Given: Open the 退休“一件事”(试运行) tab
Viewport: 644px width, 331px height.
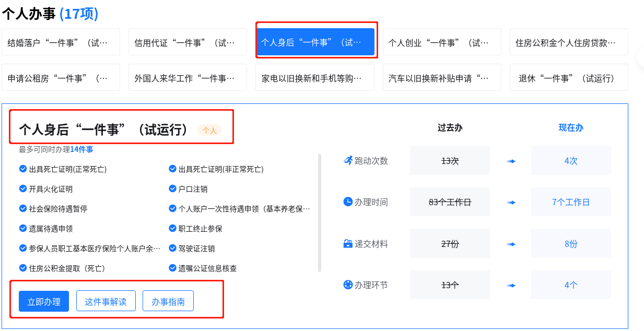Looking at the screenshot, I should coord(569,78).
